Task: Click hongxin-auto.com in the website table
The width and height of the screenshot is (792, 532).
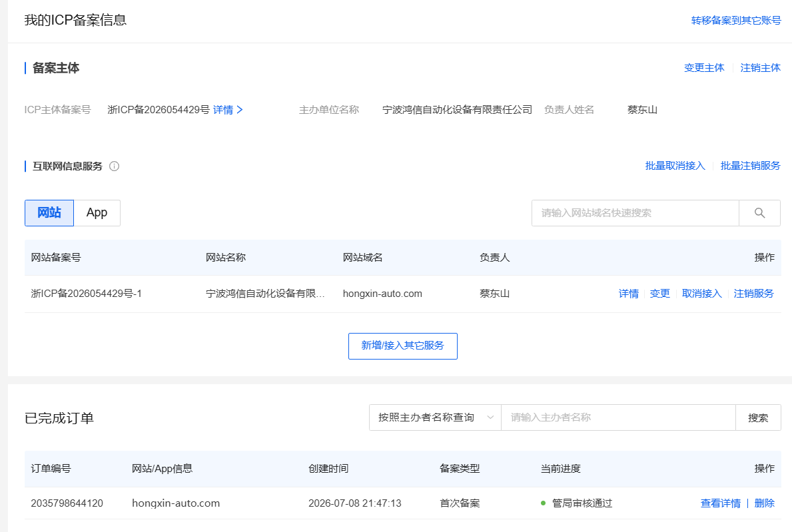Action: [382, 294]
